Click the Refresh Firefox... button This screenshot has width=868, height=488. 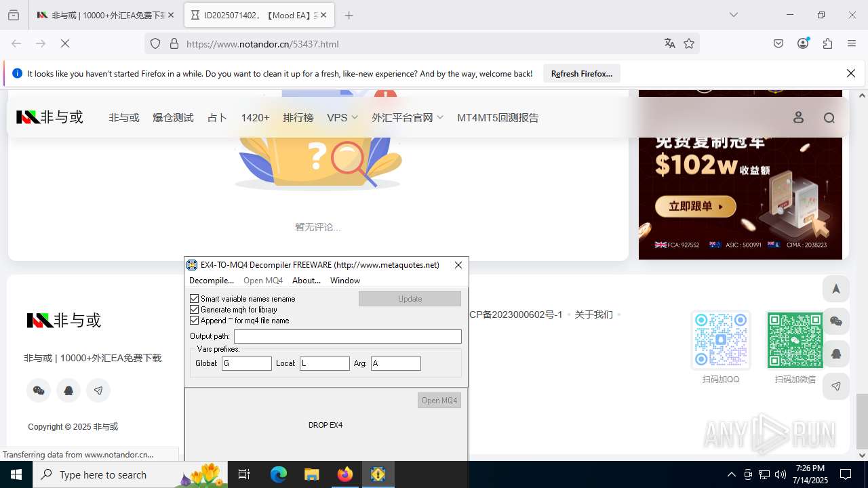[582, 73]
